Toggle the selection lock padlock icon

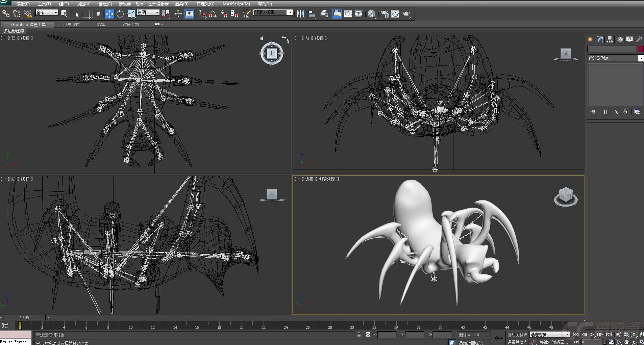coord(359,335)
